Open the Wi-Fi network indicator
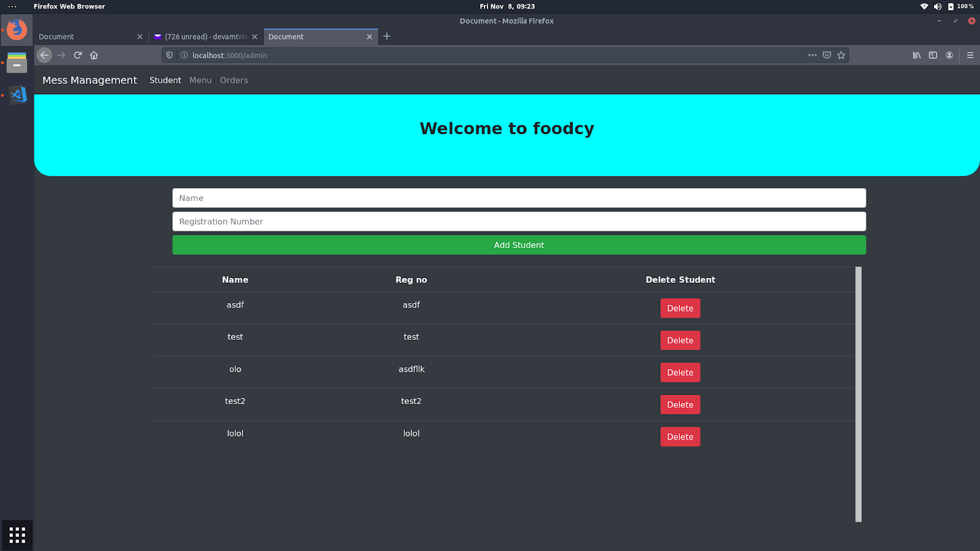This screenshot has height=551, width=980. point(924,6)
